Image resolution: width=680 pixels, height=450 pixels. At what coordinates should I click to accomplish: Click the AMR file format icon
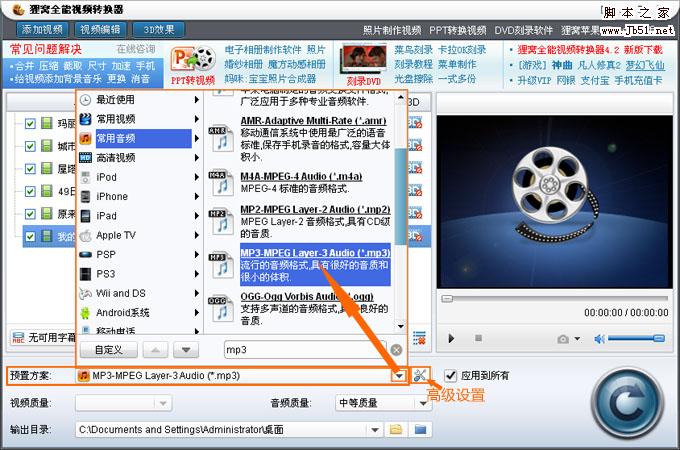[221, 138]
